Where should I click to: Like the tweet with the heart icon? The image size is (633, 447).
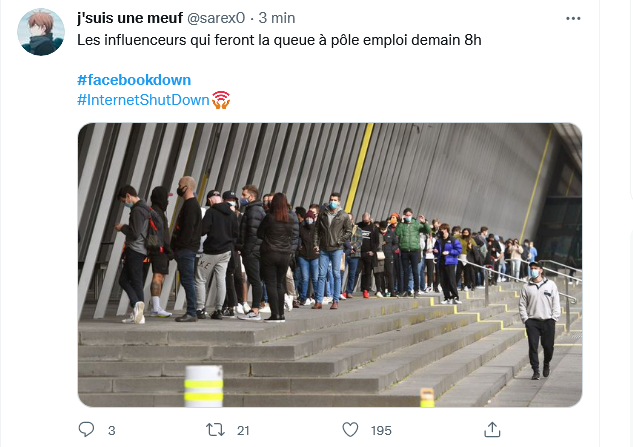350,430
